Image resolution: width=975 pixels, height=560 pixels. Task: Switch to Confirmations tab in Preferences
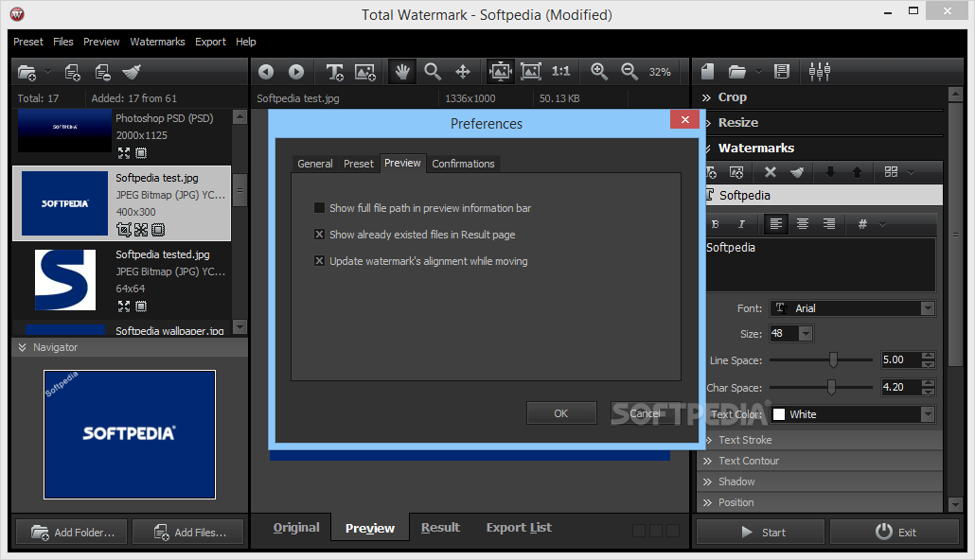coord(463,164)
